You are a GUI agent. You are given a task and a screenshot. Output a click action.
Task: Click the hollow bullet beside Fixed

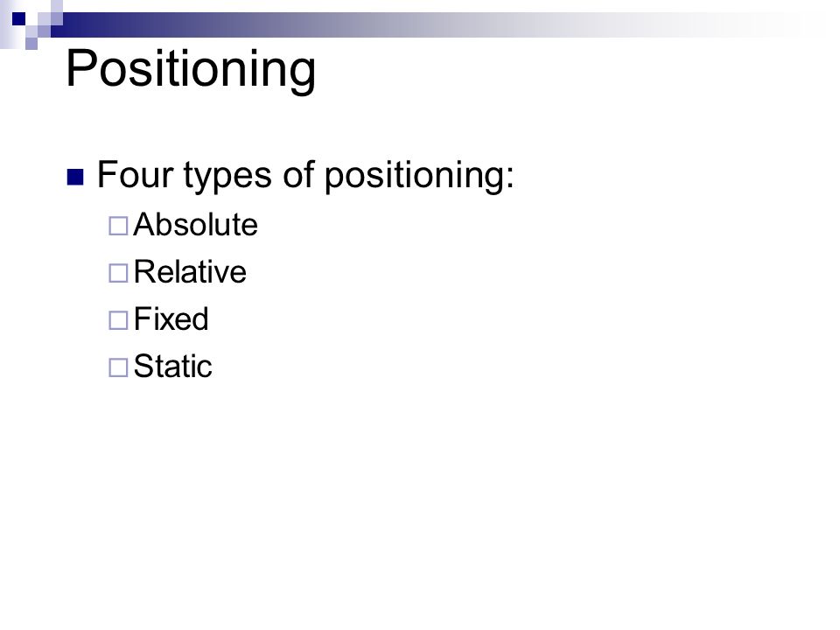[118, 320]
